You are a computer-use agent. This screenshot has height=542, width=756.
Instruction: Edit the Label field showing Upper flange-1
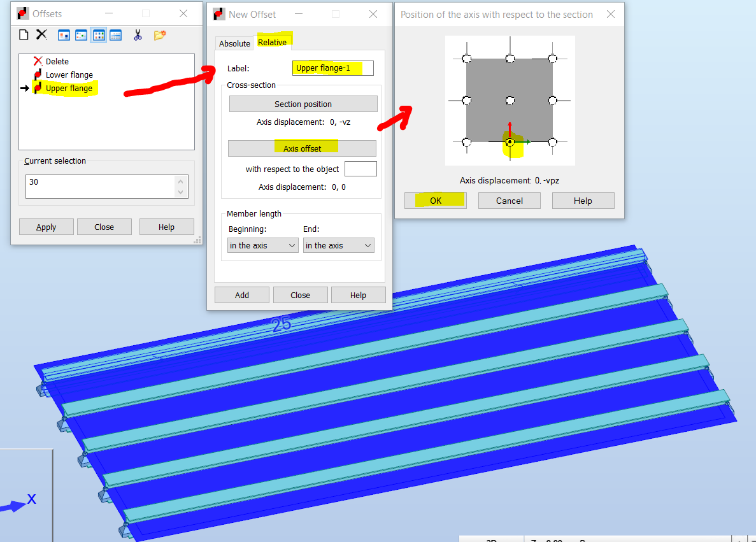332,68
